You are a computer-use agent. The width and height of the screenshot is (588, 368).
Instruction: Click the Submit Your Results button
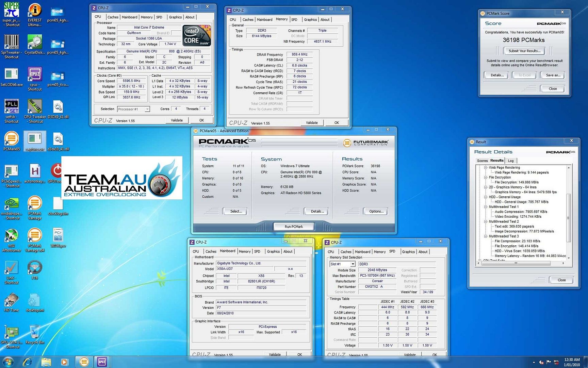pyautogui.click(x=524, y=51)
